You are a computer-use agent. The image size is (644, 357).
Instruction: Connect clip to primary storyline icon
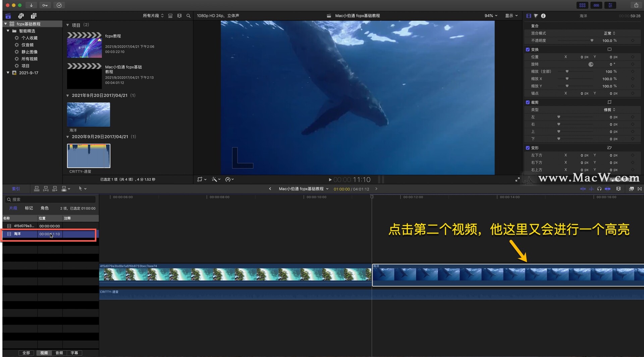click(x=37, y=189)
